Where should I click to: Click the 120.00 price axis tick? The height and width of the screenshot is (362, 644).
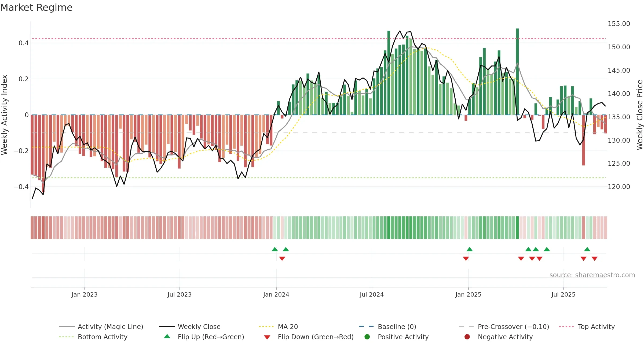pos(619,187)
